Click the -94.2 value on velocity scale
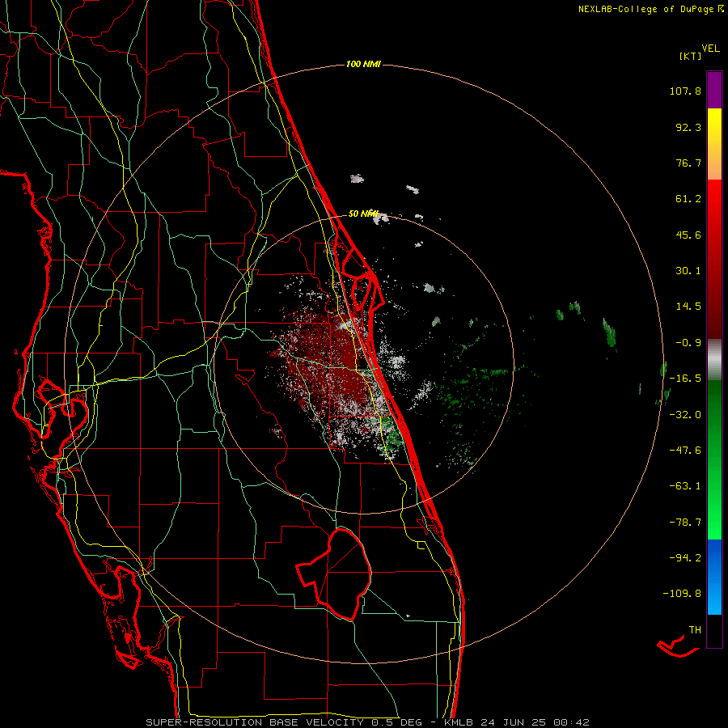The image size is (728, 728). tap(685, 557)
